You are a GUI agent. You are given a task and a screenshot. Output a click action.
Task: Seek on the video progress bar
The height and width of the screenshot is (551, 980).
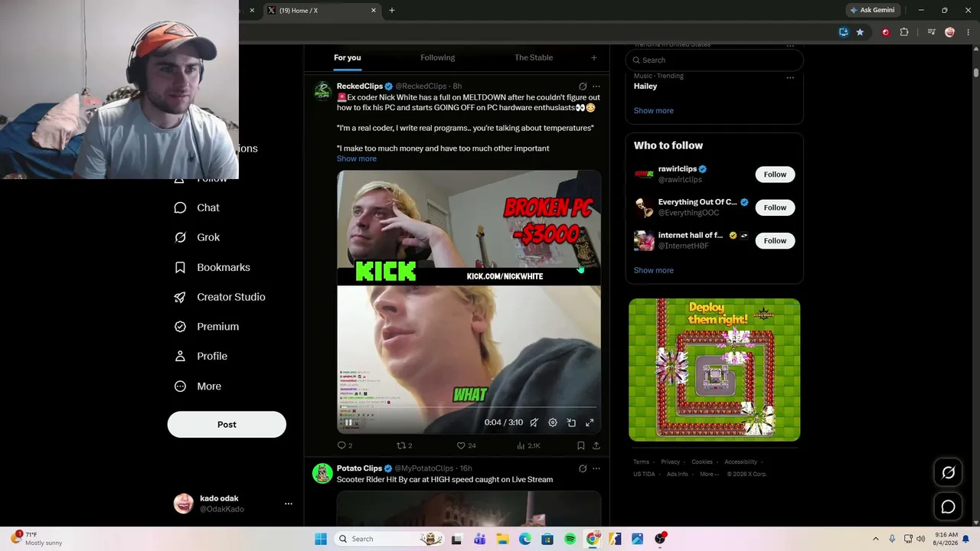pyautogui.click(x=469, y=409)
